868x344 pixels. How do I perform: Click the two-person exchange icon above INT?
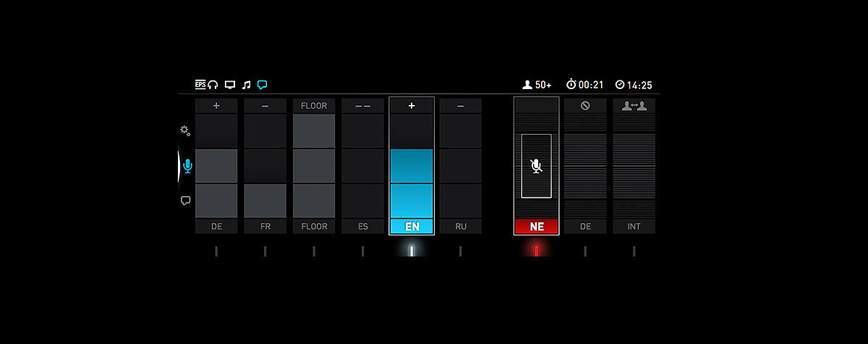[x=634, y=106]
